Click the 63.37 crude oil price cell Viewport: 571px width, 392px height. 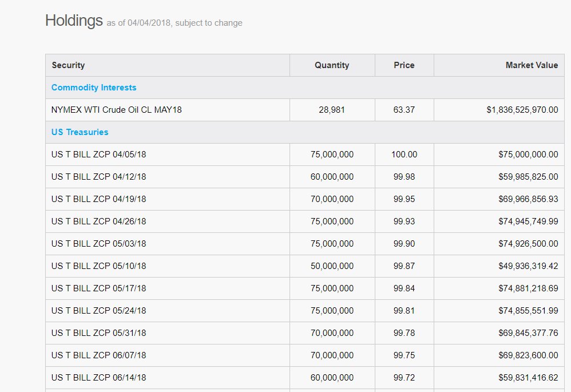click(x=404, y=110)
